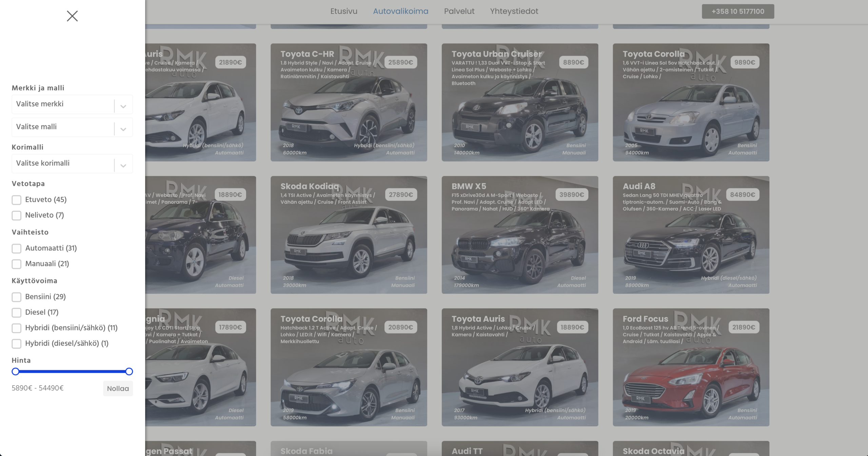Tick the Bensiini (29) checkbox
Image resolution: width=868 pixels, height=456 pixels.
[x=17, y=297]
